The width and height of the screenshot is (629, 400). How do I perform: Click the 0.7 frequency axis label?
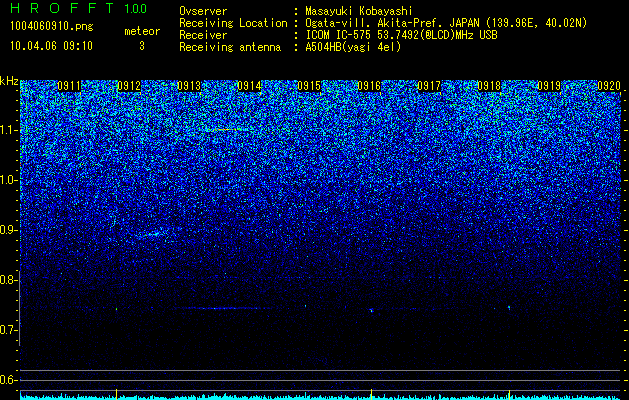click(8, 330)
